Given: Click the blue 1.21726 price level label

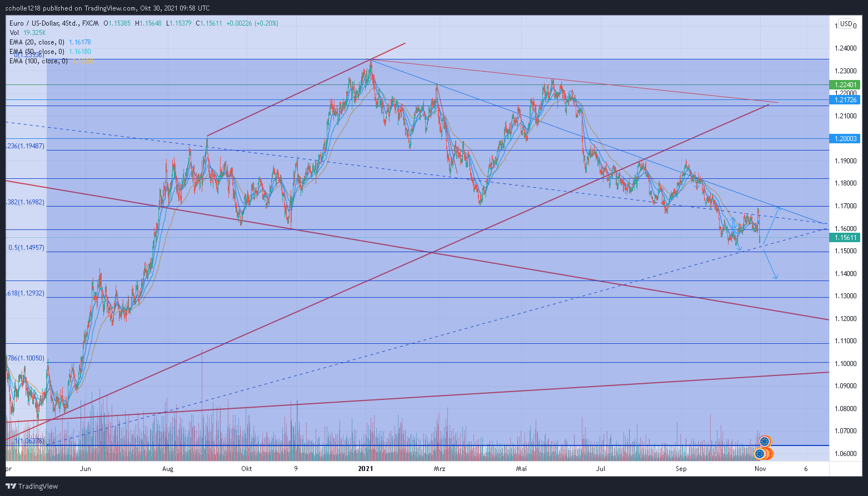Looking at the screenshot, I should (x=845, y=100).
